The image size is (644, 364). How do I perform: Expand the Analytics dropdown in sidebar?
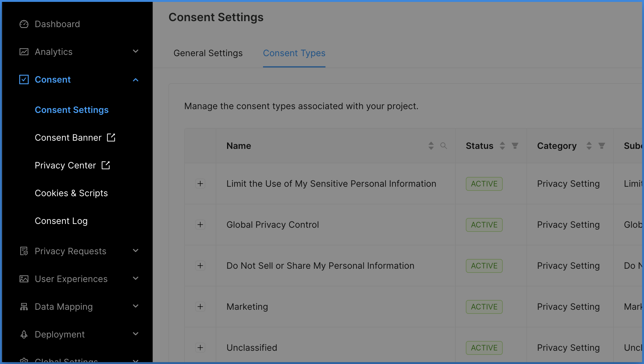136,52
